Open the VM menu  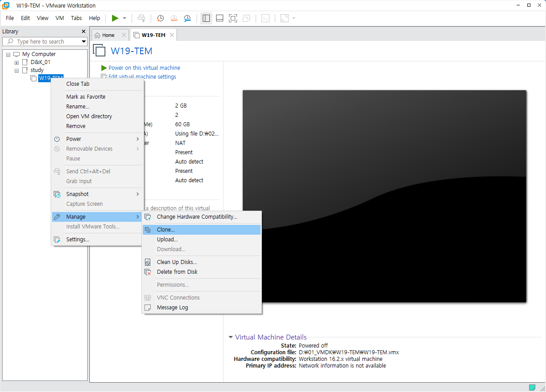tap(60, 18)
